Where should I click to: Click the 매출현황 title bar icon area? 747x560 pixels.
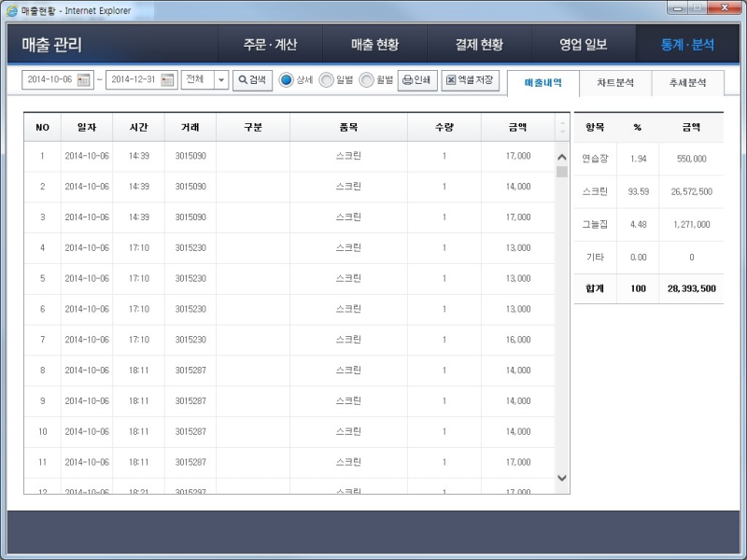(x=37, y=10)
